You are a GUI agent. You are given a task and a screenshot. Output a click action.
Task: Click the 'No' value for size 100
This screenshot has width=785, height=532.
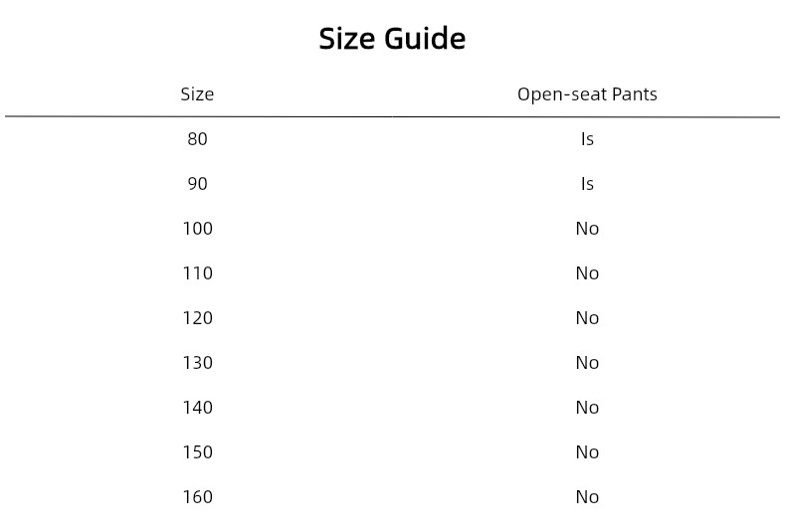[587, 229]
